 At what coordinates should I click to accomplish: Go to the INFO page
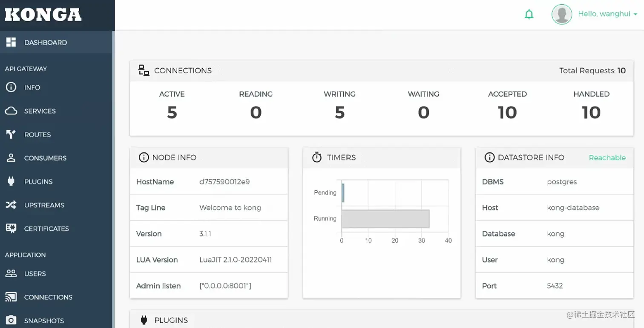(x=57, y=87)
